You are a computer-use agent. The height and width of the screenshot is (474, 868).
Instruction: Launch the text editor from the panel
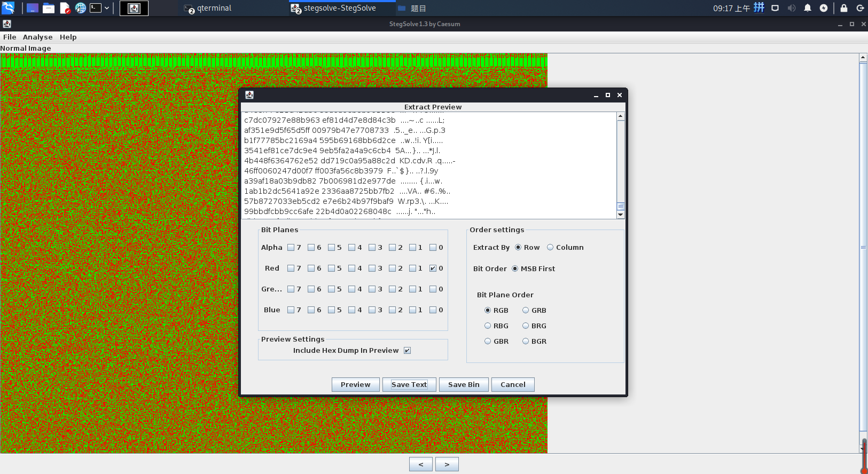tap(65, 8)
